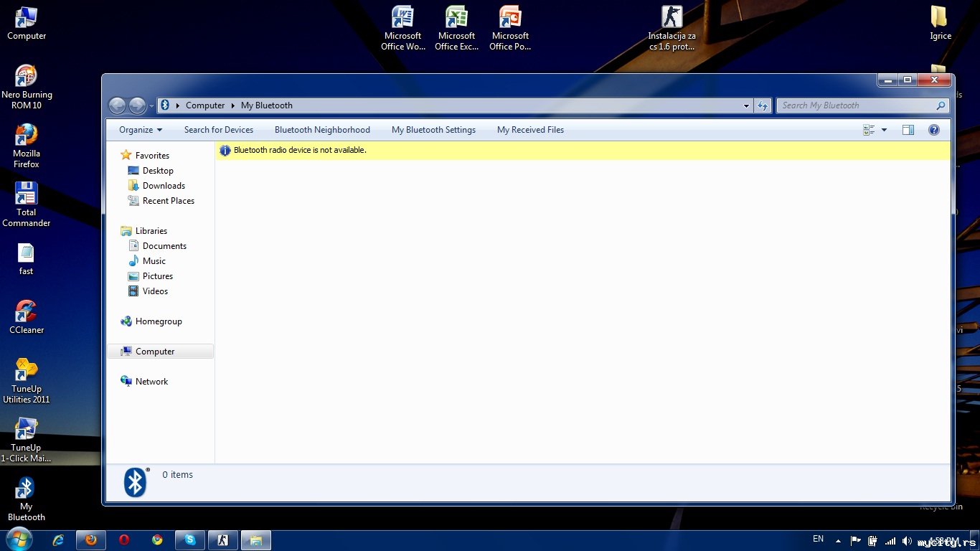
Task: Select Microsoft Office PowerPoint shortcut
Action: (x=510, y=28)
